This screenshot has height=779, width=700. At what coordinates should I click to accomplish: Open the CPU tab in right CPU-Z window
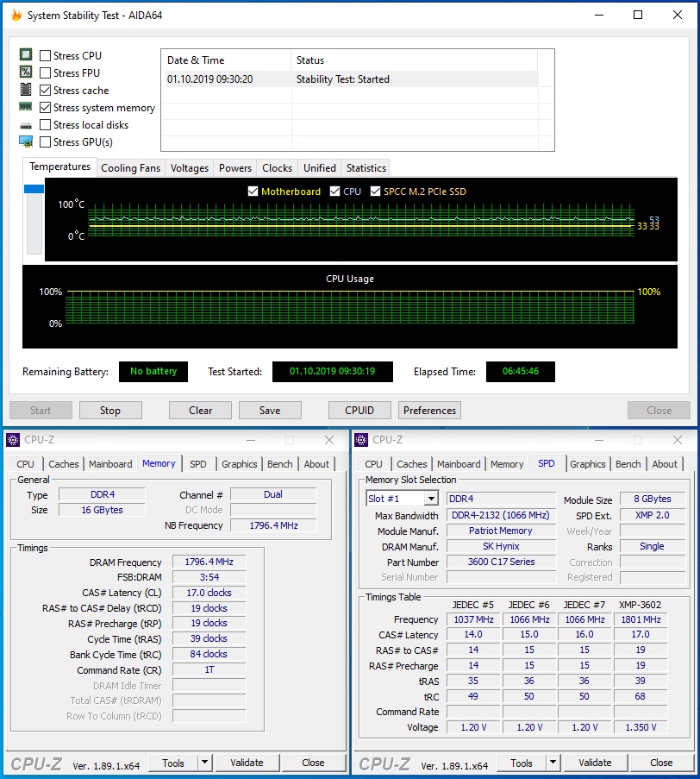point(373,464)
